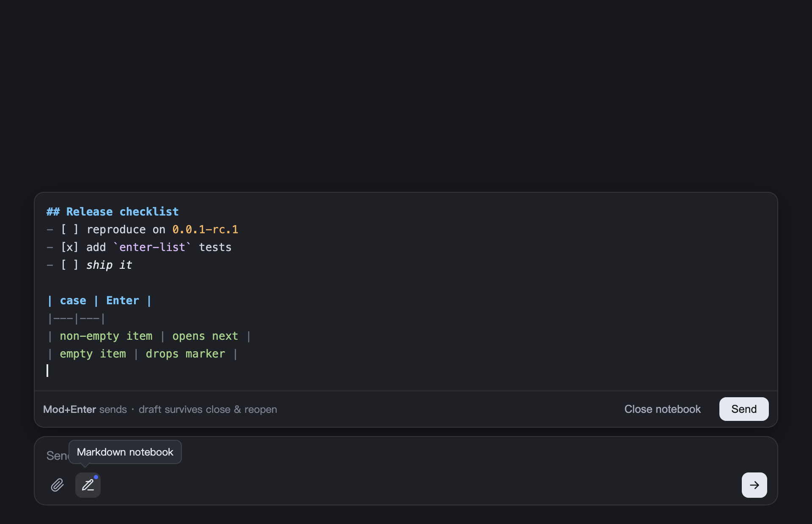Toggle the Markdown notebook pen icon
This screenshot has width=812, height=524.
88,485
